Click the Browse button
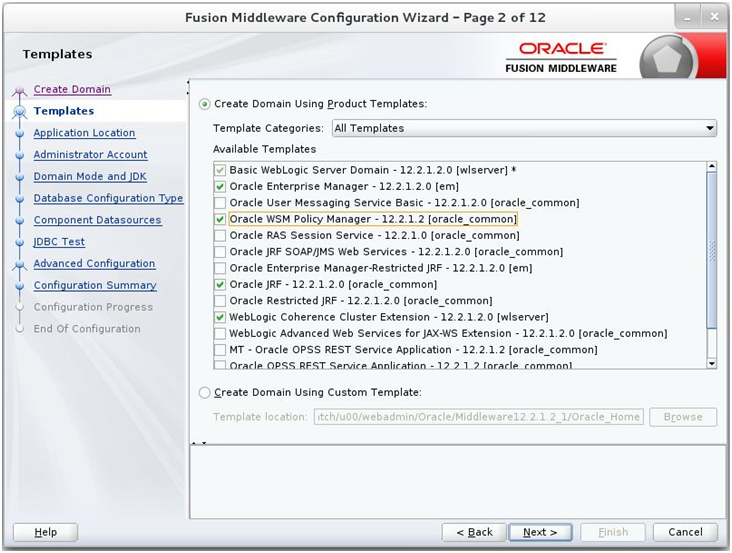 click(x=683, y=417)
